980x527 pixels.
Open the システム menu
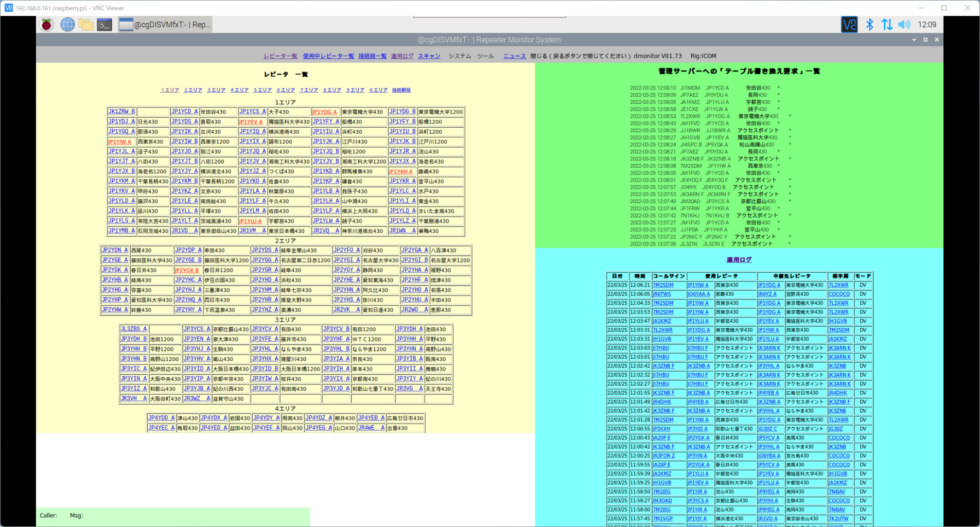[460, 56]
